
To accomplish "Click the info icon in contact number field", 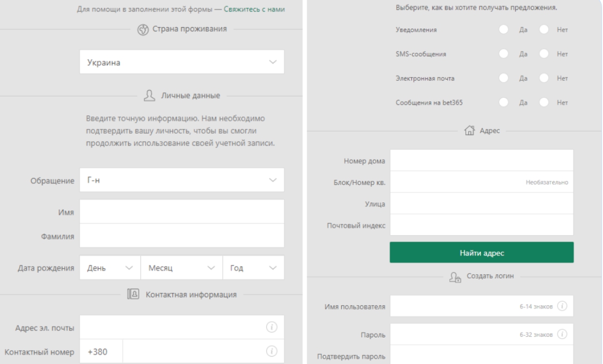I will 270,351.
